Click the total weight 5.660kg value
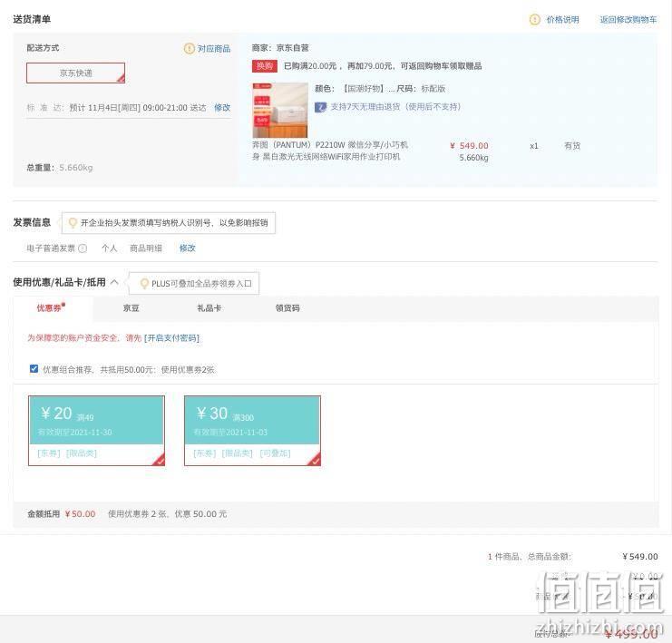Screen dimensions: 672x643 pyautogui.click(x=76, y=167)
